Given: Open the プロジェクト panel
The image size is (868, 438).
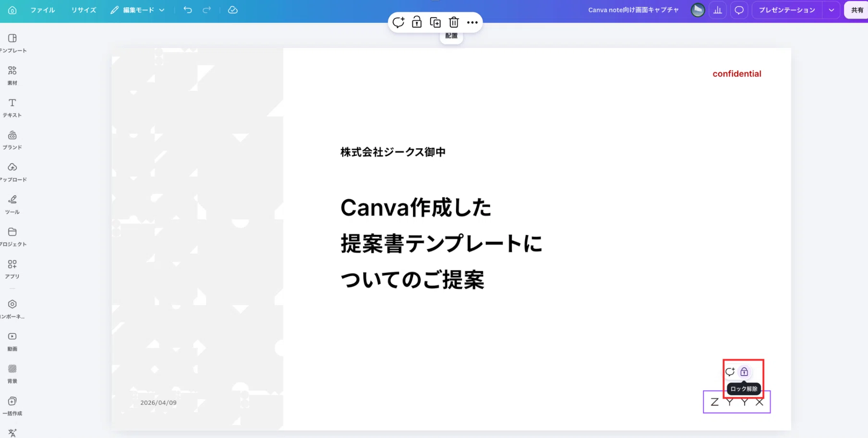Looking at the screenshot, I should [x=12, y=237].
